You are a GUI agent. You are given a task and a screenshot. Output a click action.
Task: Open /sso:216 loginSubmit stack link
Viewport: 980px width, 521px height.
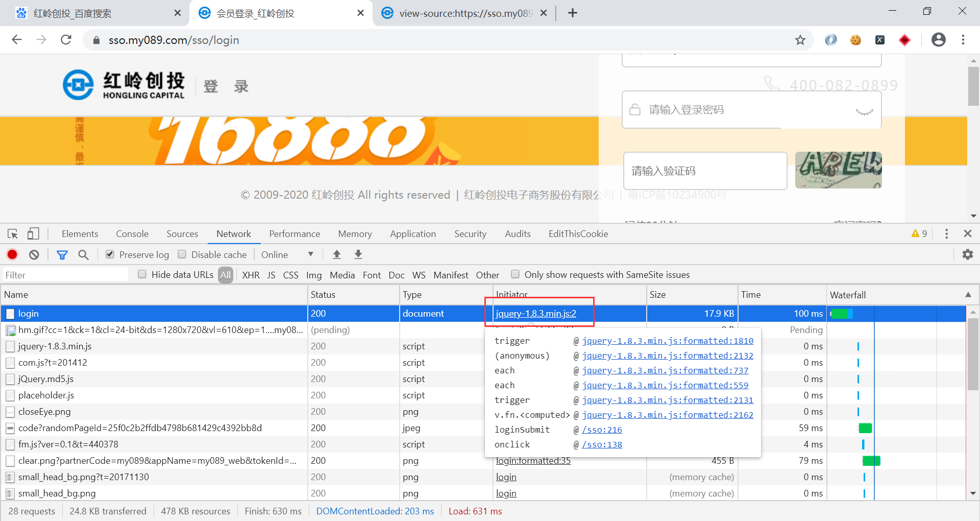pos(602,430)
